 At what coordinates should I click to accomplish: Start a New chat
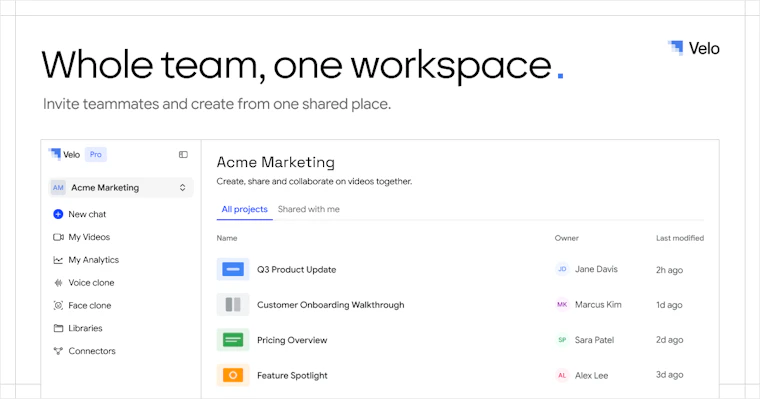[x=87, y=214]
